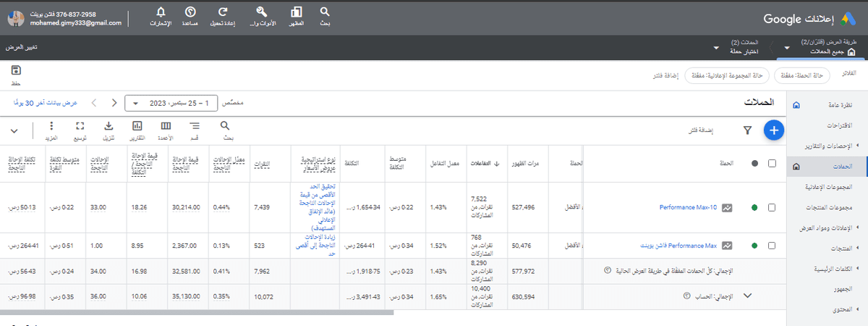Expand the account total row chevron
Image resolution: width=868 pixels, height=326 pixels.
(748, 296)
